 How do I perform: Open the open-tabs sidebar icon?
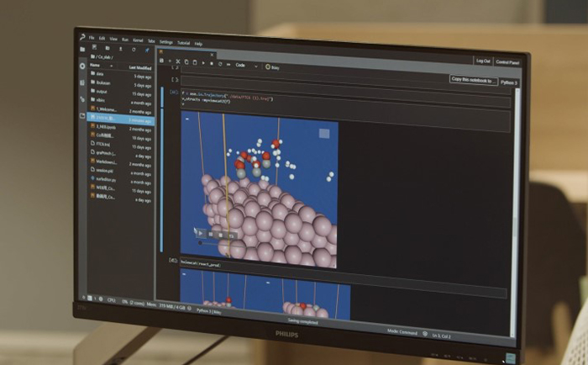82,116
